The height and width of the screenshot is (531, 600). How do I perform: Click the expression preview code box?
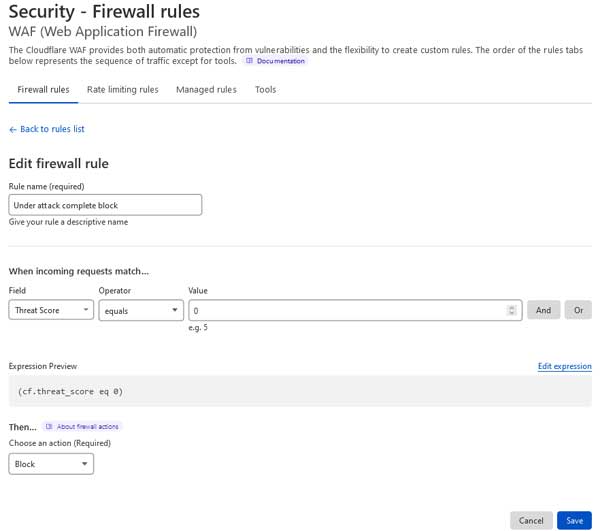(300, 391)
